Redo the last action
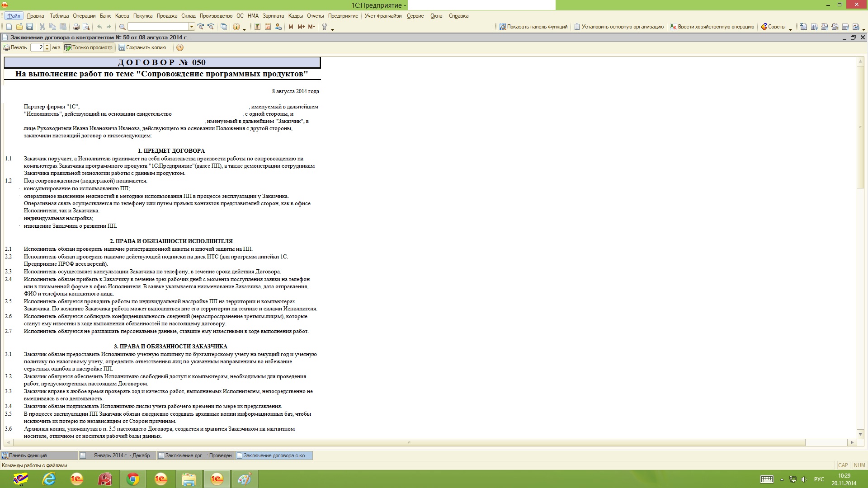868x488 pixels. (109, 27)
